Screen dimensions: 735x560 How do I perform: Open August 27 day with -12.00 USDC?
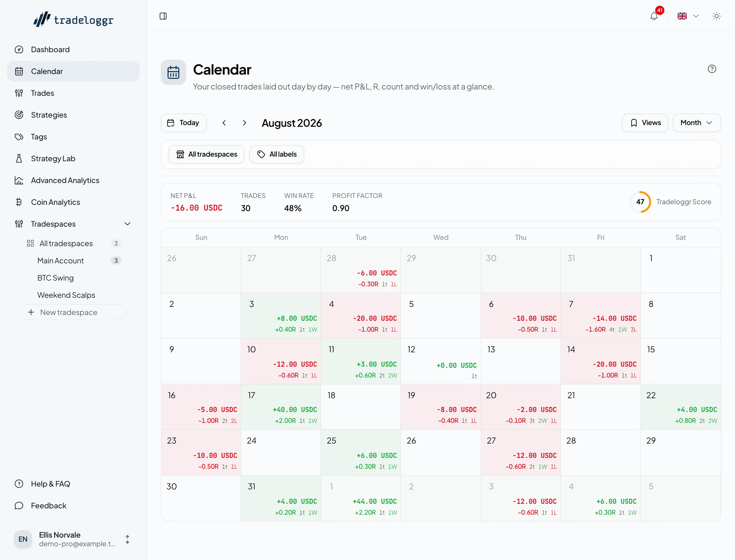521,453
